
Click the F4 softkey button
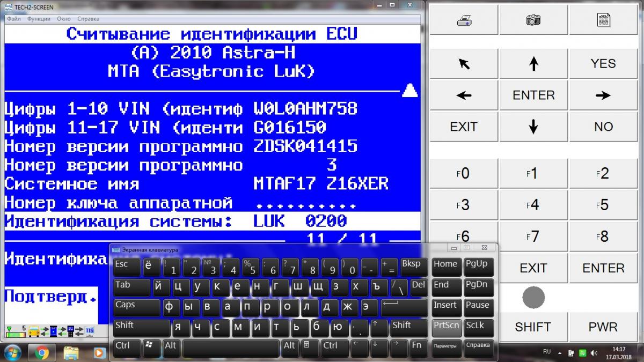[x=533, y=205]
